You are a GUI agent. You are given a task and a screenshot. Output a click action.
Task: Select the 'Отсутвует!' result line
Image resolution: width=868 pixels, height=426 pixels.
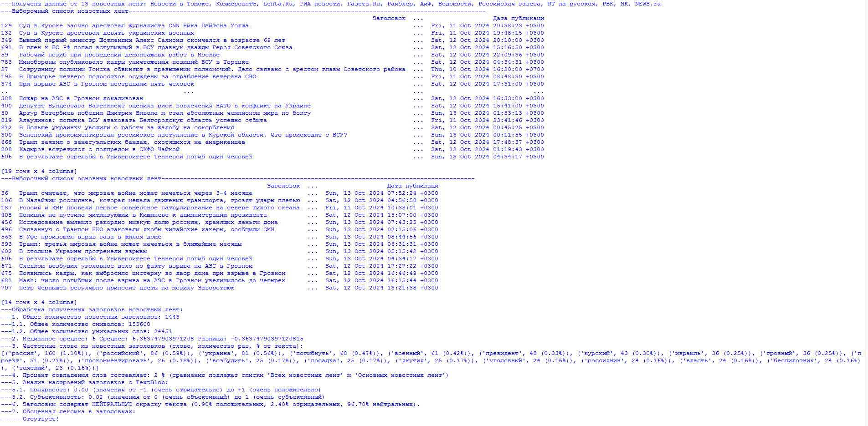[x=30, y=419]
